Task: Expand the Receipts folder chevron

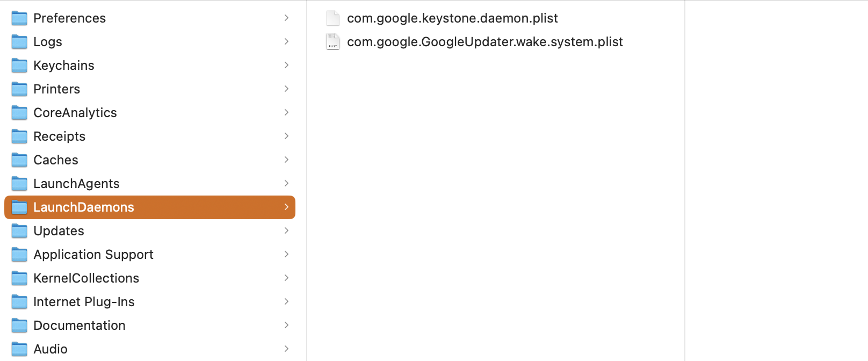Action: point(286,136)
